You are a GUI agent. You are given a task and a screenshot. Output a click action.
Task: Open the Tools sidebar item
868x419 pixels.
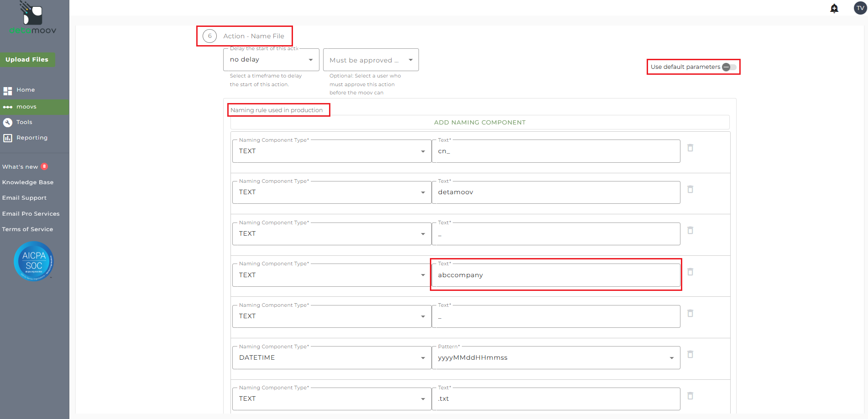[x=24, y=122]
